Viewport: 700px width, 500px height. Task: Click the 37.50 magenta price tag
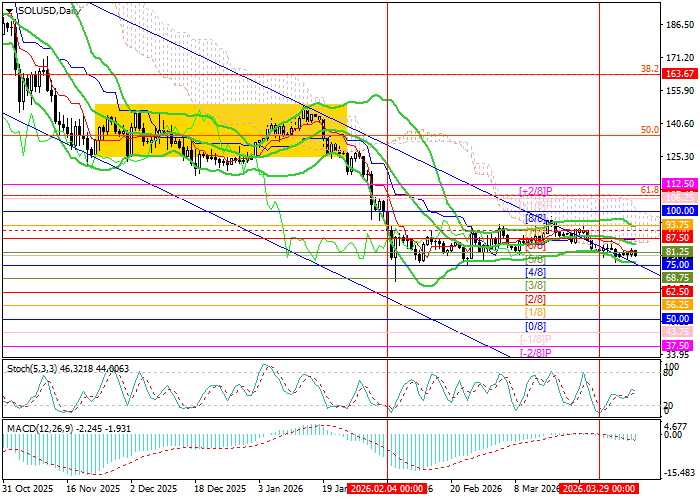pyautogui.click(x=679, y=343)
